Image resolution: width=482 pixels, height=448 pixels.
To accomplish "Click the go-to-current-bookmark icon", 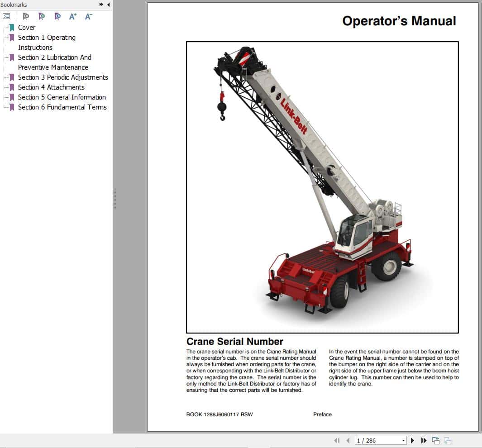I will click(x=57, y=16).
